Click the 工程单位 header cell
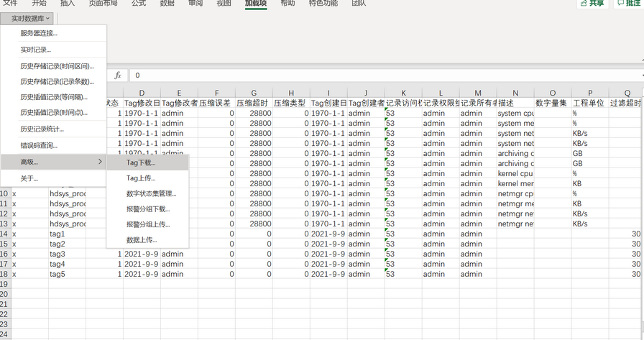644x340 pixels. (590, 103)
